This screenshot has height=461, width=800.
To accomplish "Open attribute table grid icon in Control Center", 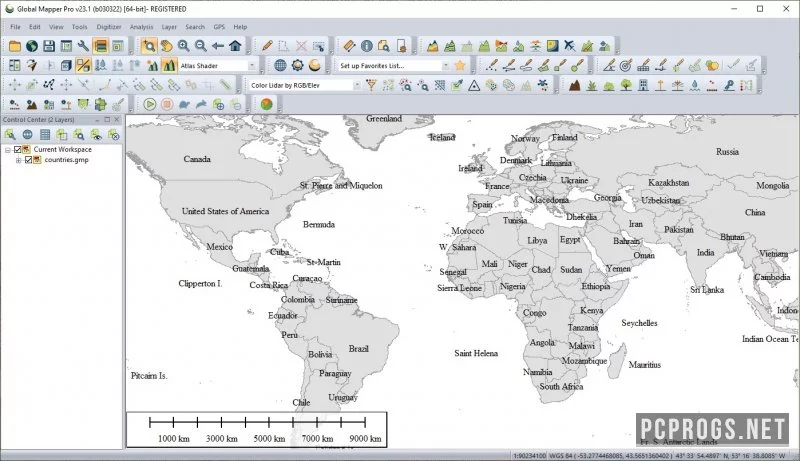I will [45, 135].
